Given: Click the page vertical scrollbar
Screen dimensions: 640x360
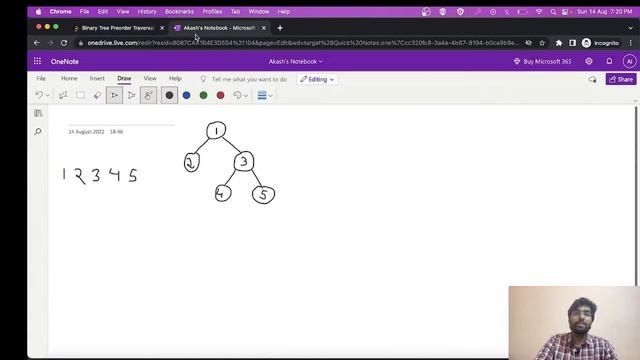Looking at the screenshot, I should (637, 196).
